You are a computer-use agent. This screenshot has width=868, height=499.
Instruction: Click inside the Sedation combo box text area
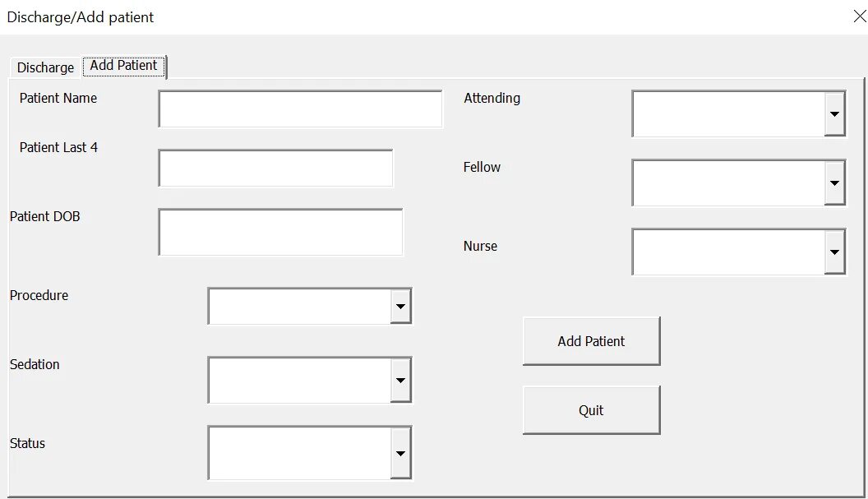pyautogui.click(x=299, y=380)
